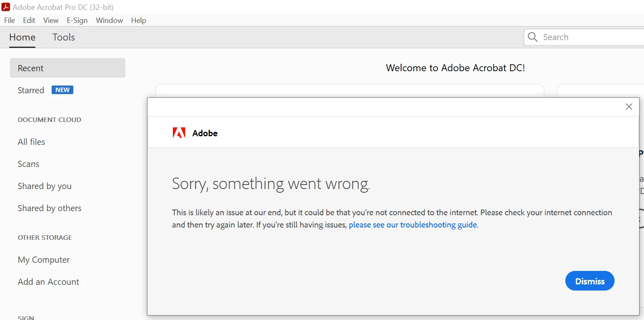Click the Welcome to Adobe Acrobat DC! heading
Screen dimensions: 644x320
pyautogui.click(x=456, y=68)
